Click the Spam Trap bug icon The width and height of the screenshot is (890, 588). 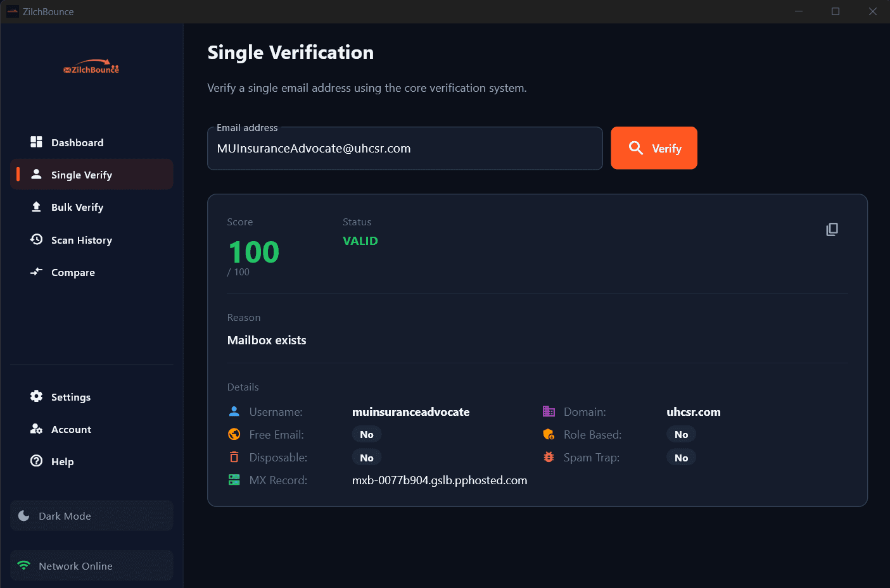click(549, 457)
